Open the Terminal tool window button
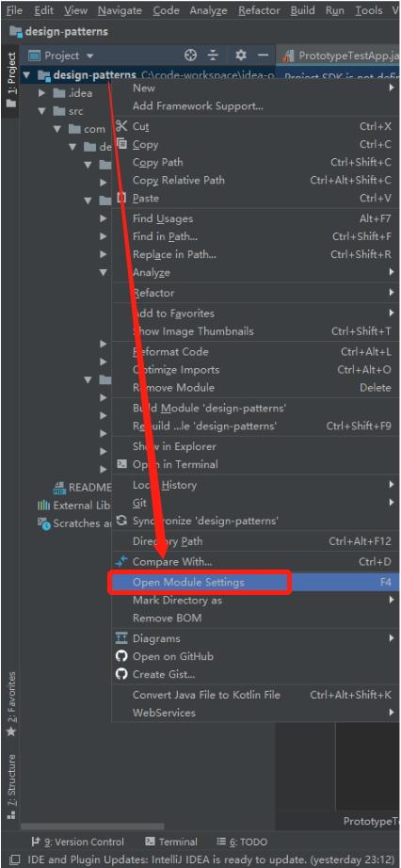This screenshot has width=401, height=868. (171, 842)
